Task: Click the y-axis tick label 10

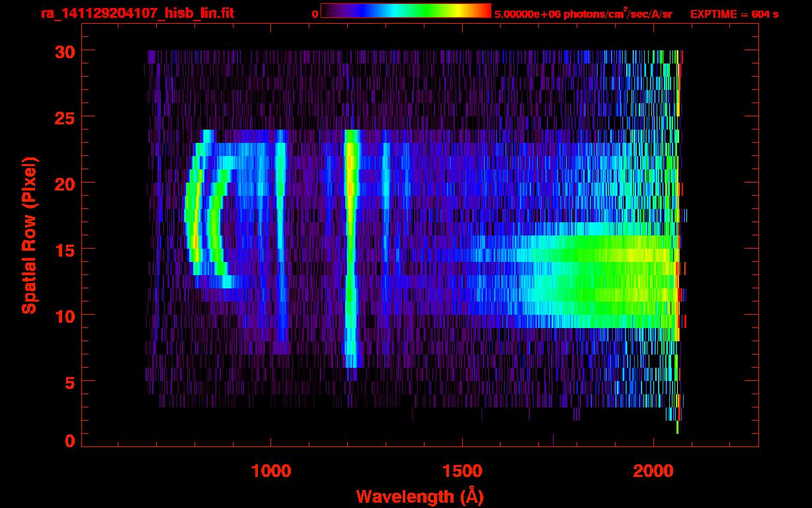Action: pos(65,316)
